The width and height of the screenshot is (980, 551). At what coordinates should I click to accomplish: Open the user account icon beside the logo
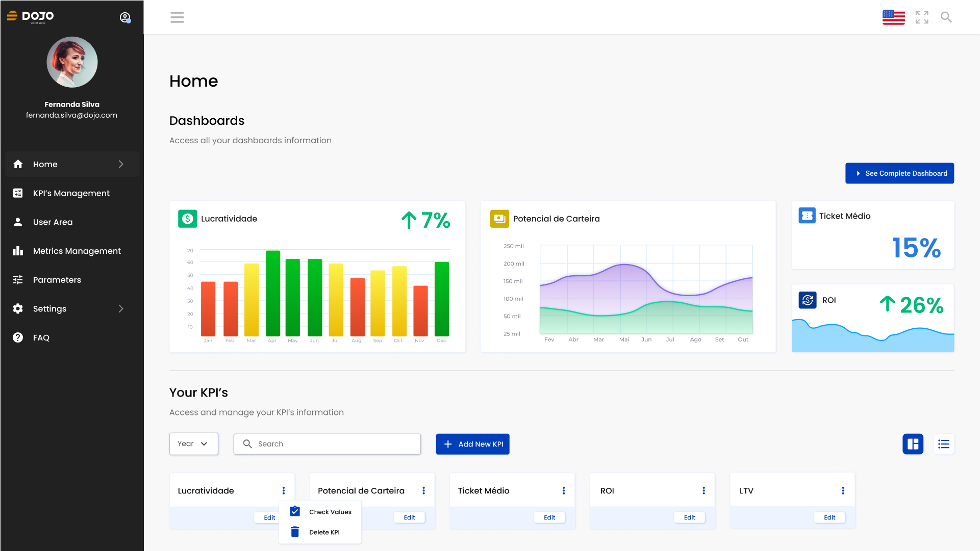point(125,17)
